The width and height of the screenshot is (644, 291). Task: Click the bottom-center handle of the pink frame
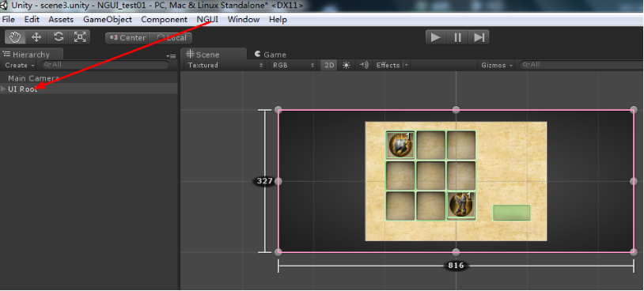coord(456,252)
